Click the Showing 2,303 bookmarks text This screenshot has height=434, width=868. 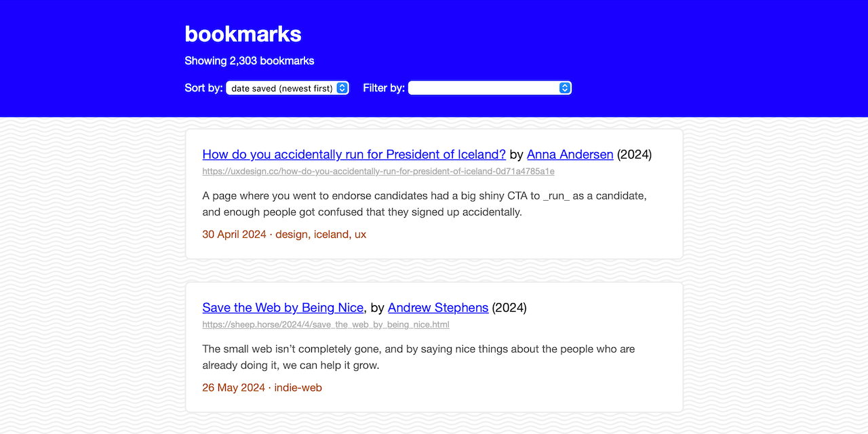(250, 61)
